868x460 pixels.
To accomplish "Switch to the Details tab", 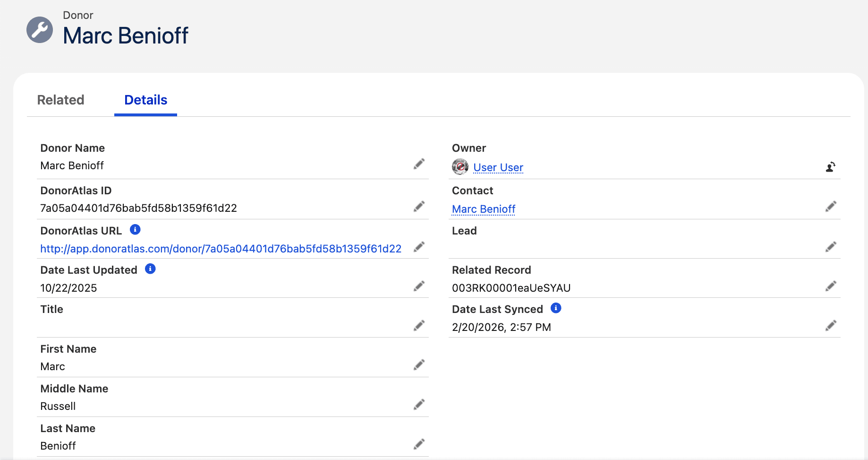I will (145, 100).
